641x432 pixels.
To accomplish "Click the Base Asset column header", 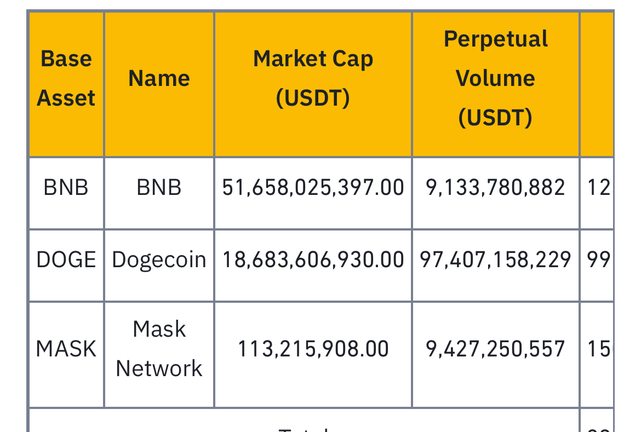I will 66,78.
